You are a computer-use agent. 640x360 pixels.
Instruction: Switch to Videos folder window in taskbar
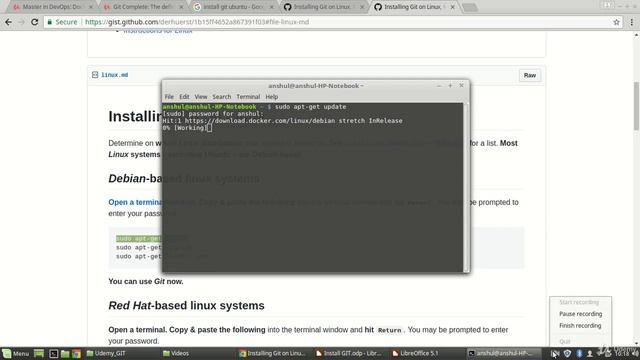[197, 353]
